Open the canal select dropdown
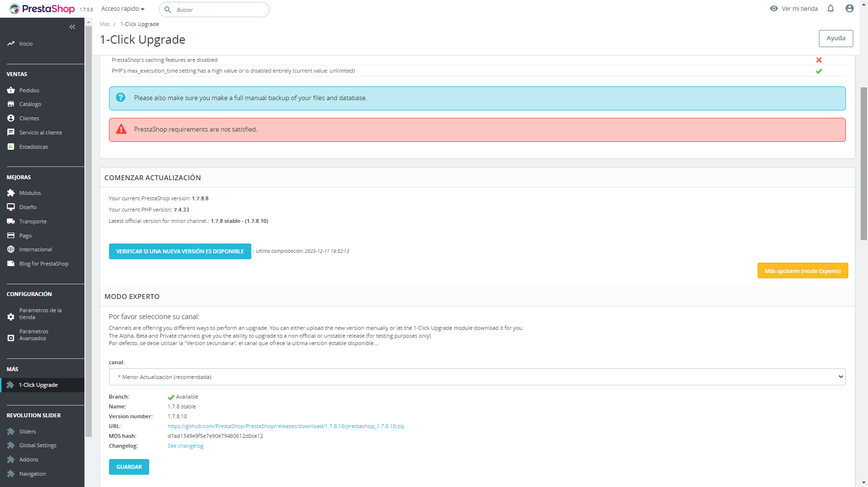The image size is (868, 487). tap(477, 377)
